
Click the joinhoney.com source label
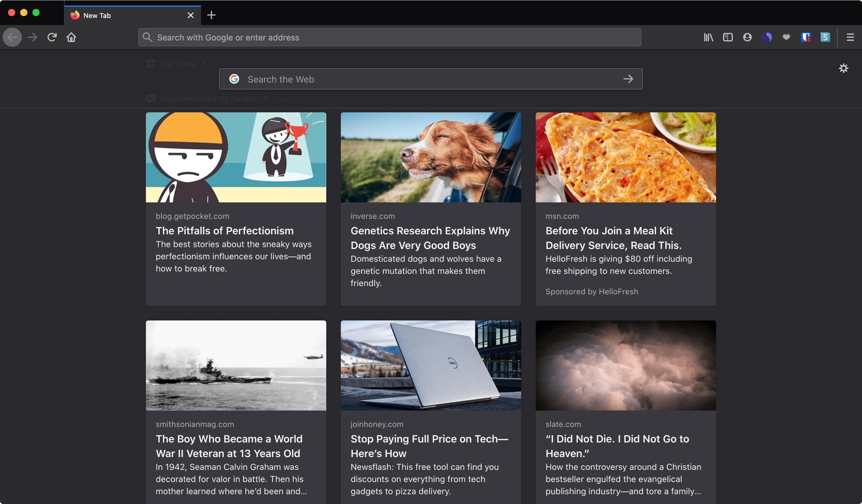pos(377,424)
